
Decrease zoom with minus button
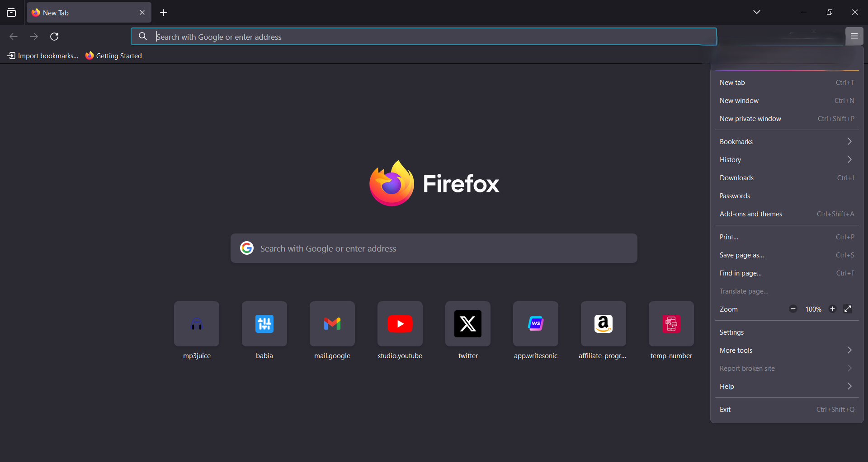pos(793,309)
